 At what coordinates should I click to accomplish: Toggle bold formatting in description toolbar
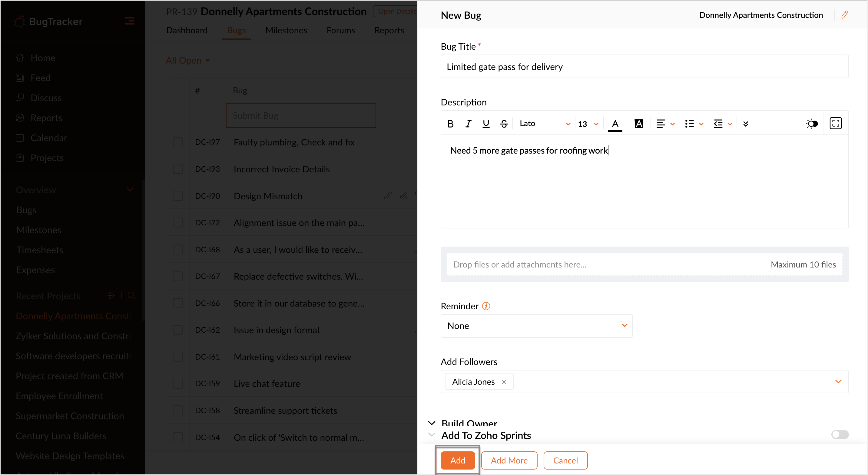click(x=450, y=124)
